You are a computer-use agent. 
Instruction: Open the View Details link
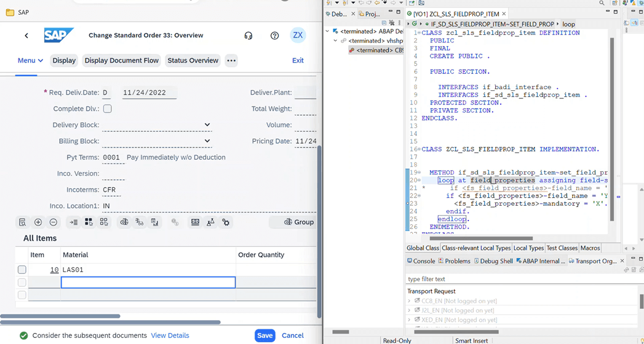click(170, 335)
